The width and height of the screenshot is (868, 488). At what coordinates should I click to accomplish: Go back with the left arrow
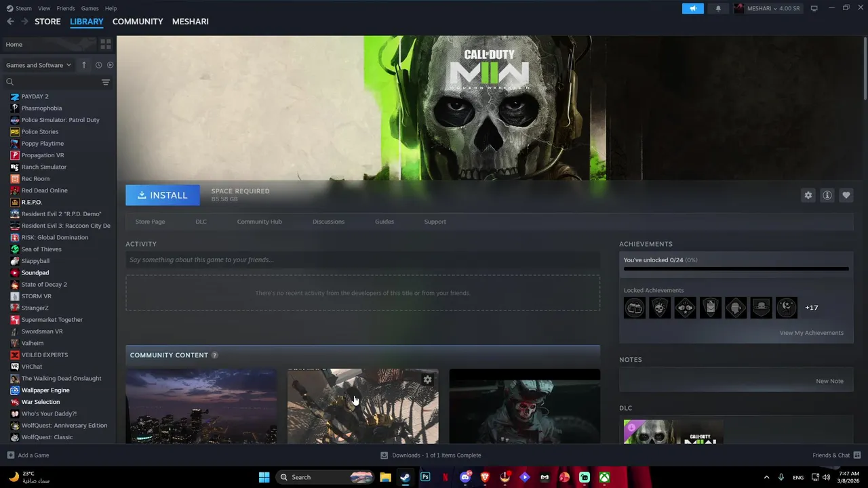pos(10,22)
